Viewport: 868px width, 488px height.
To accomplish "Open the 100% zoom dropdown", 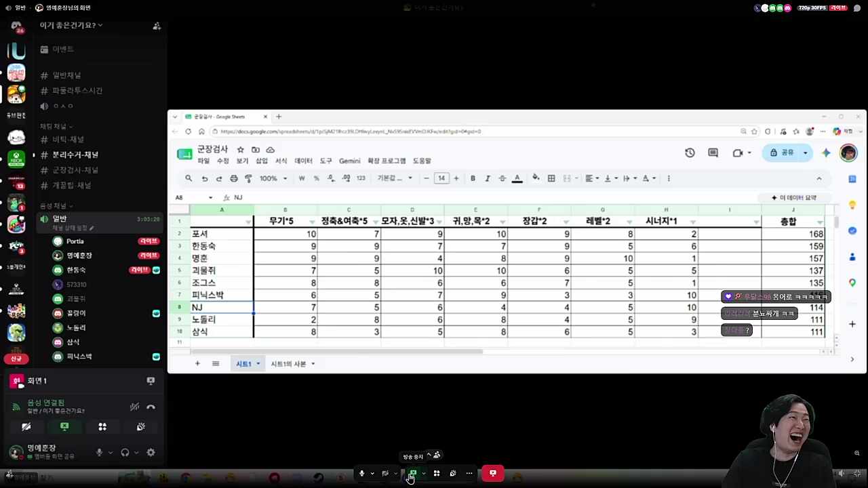I will pyautogui.click(x=273, y=178).
